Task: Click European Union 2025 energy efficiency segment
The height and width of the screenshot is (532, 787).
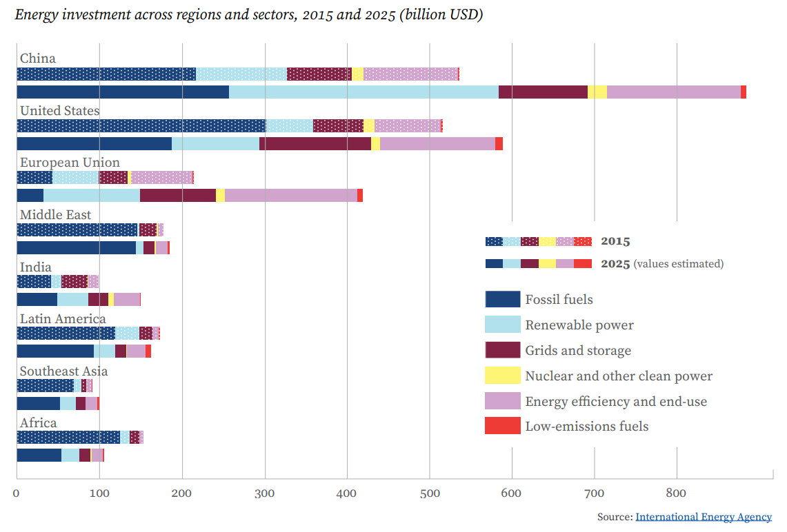Action: [x=290, y=196]
